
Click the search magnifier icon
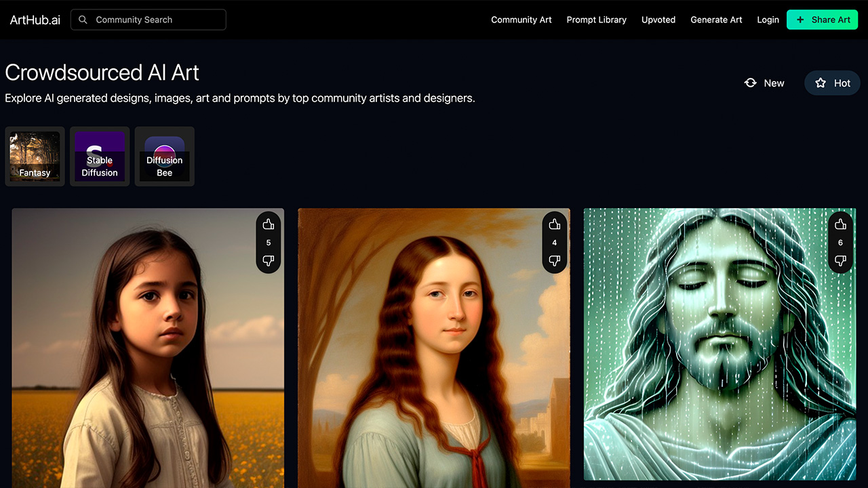[83, 20]
